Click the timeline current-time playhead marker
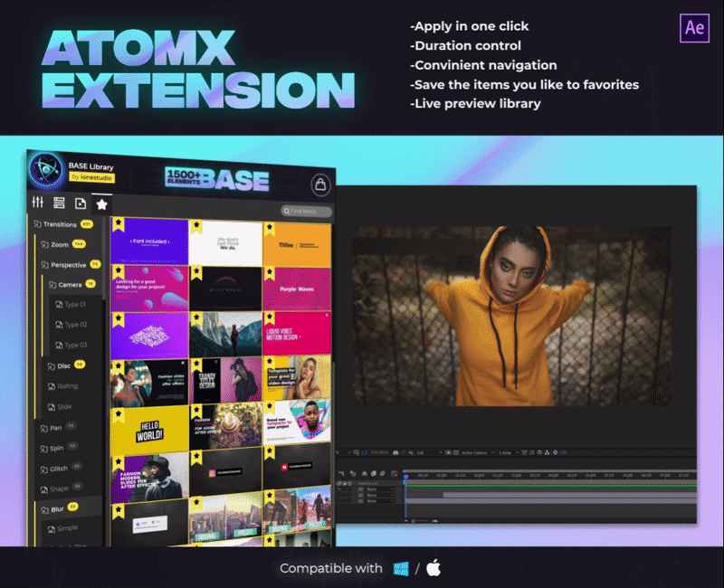Screen dimensions: 724x588 point(405,476)
